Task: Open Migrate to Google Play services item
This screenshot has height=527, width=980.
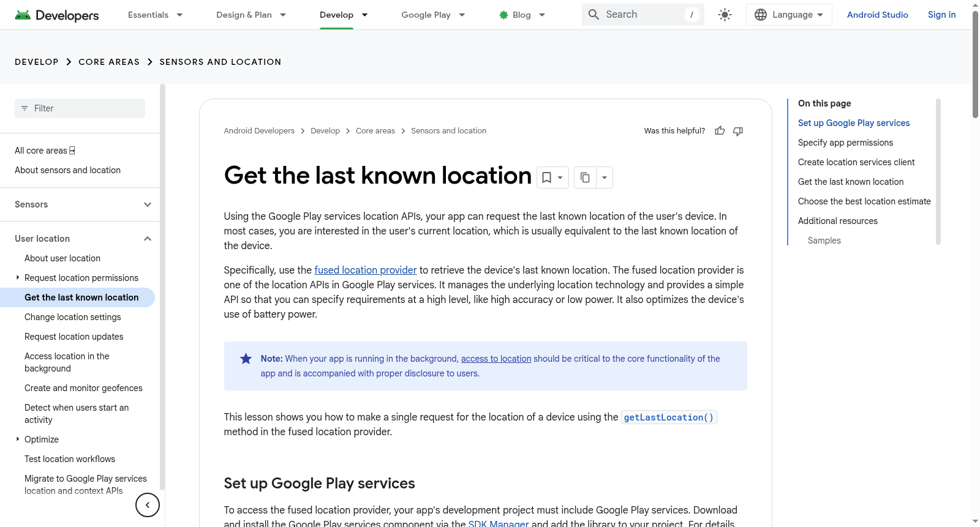Action: [86, 485]
